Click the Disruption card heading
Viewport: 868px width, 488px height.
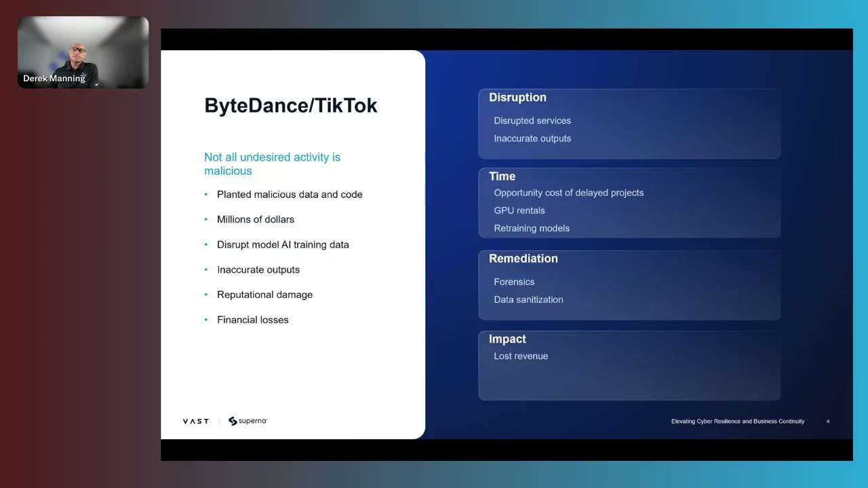517,98
